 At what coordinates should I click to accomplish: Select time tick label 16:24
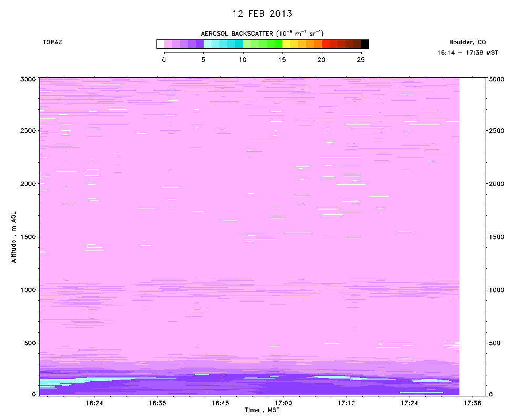[94, 403]
